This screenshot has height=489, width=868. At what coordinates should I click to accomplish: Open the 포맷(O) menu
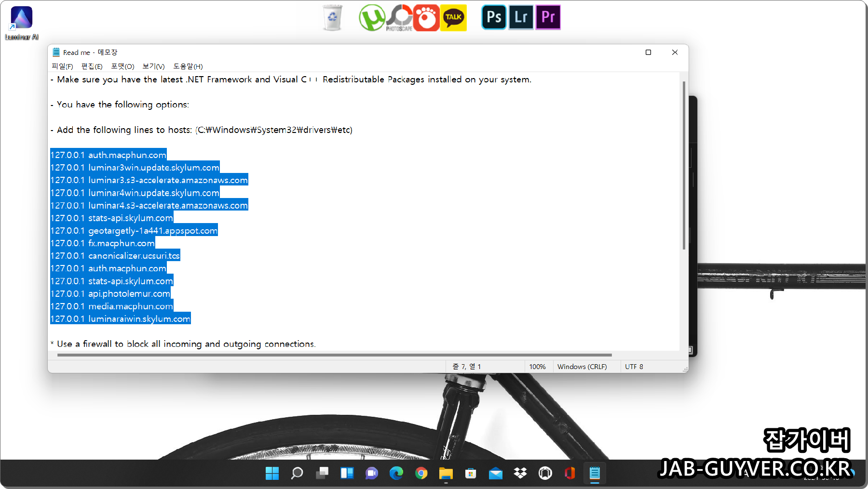click(x=122, y=66)
